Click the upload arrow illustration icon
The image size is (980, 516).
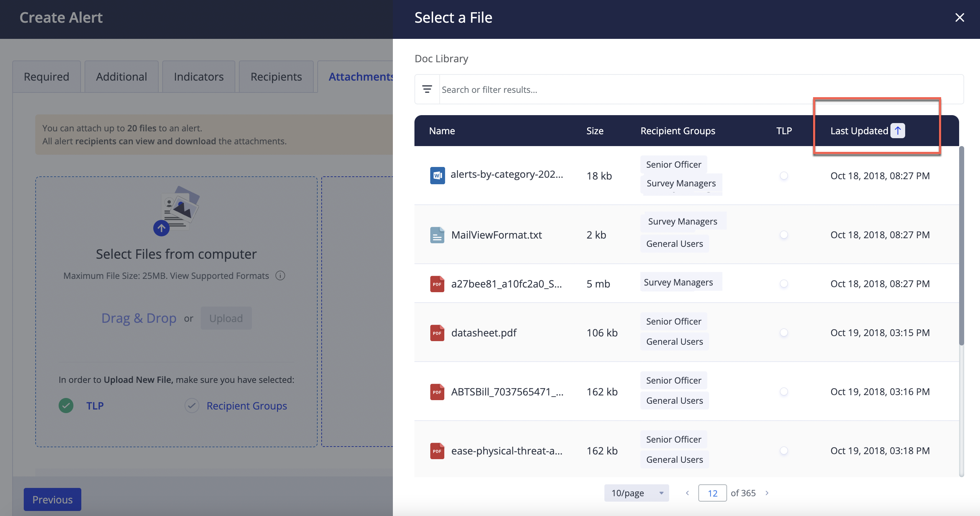pyautogui.click(x=161, y=228)
